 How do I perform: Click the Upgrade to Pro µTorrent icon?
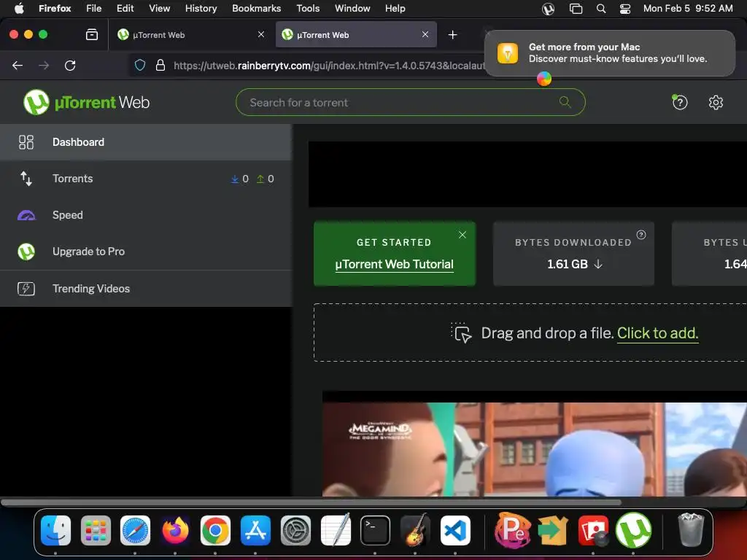click(26, 252)
